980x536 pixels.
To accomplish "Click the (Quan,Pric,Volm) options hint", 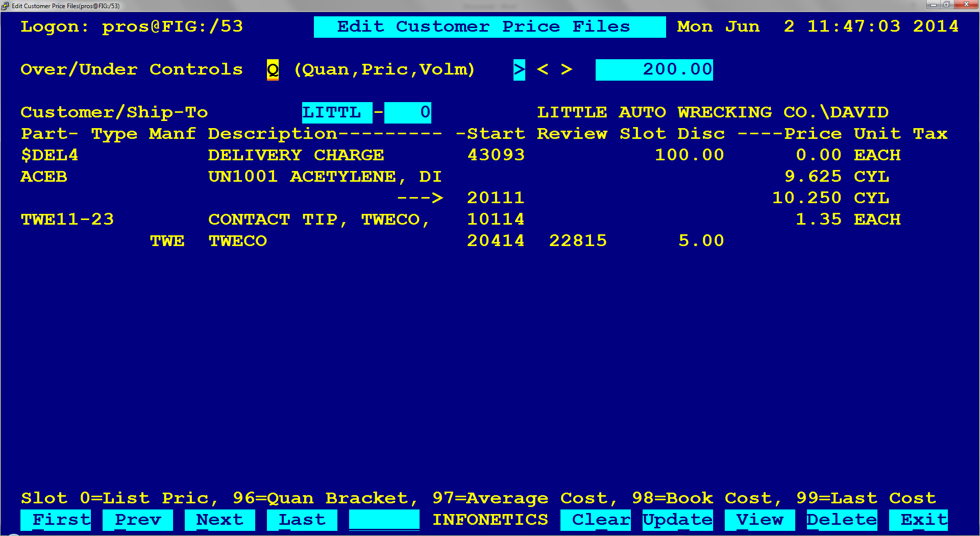I will click(x=384, y=69).
